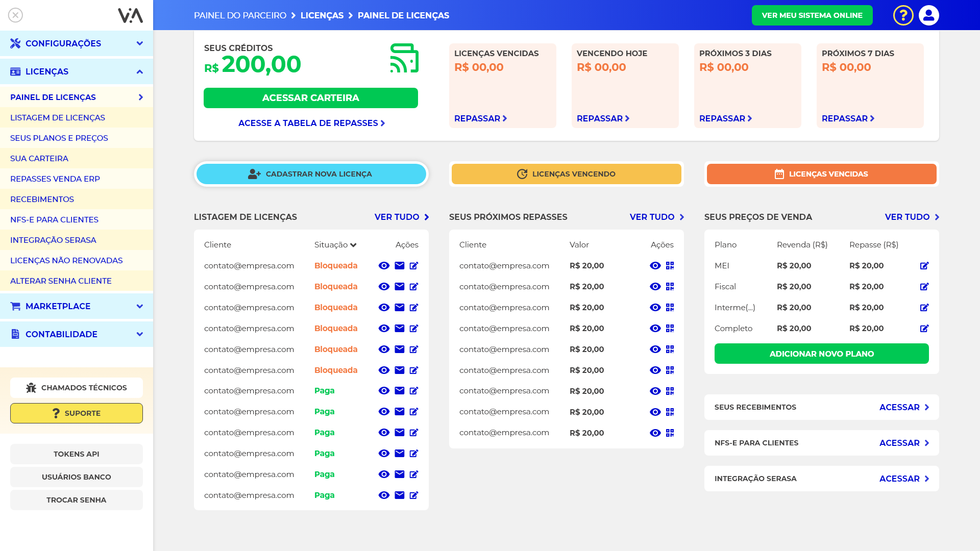Send email for the first Bloqueada license

coord(400,266)
